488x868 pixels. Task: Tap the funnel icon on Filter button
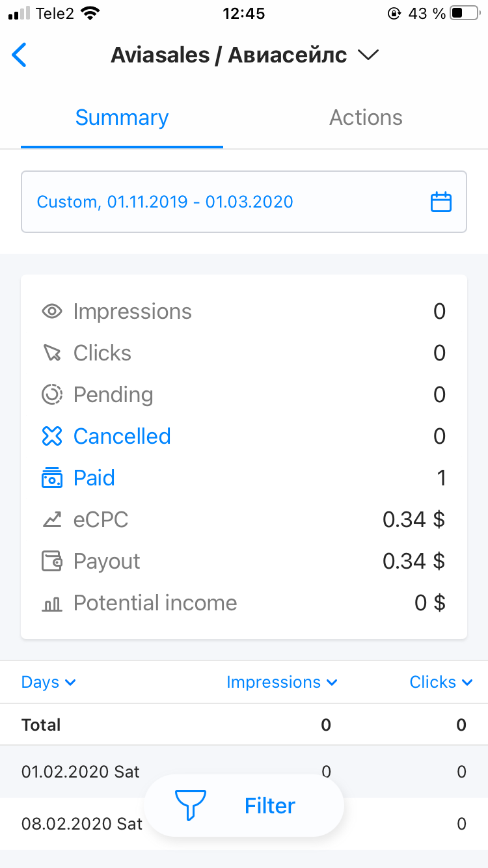coord(191,806)
